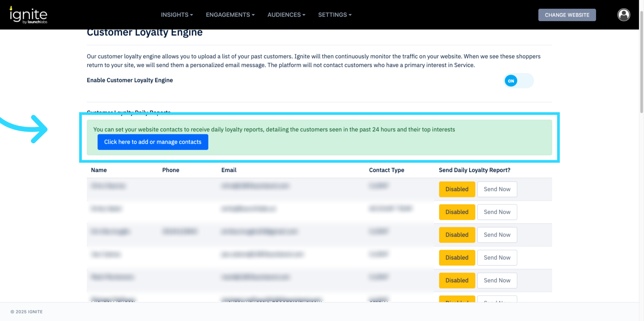This screenshot has height=321, width=644.
Task: Expand the Insights dropdown menu
Action: coord(177,15)
